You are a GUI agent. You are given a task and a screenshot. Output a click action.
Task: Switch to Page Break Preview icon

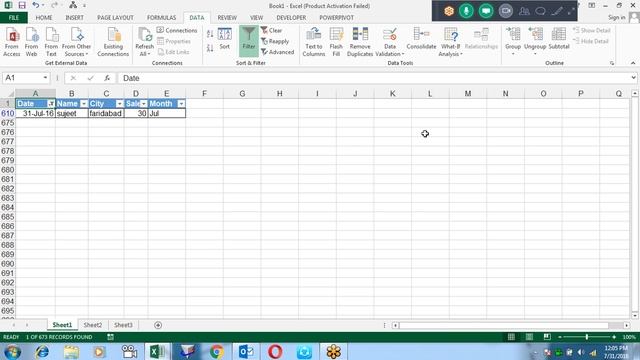[547, 337]
